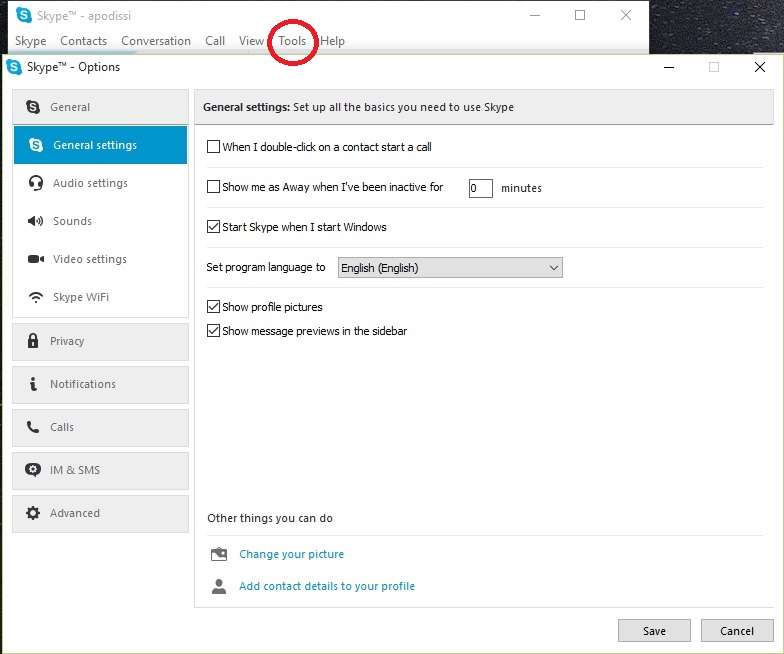Viewport: 784px width, 654px height.
Task: Click the Save button
Action: click(x=654, y=630)
